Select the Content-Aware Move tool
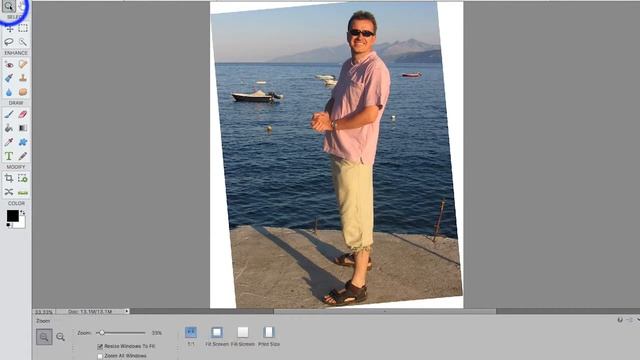Viewport: 640px width, 360px height. coord(9,192)
